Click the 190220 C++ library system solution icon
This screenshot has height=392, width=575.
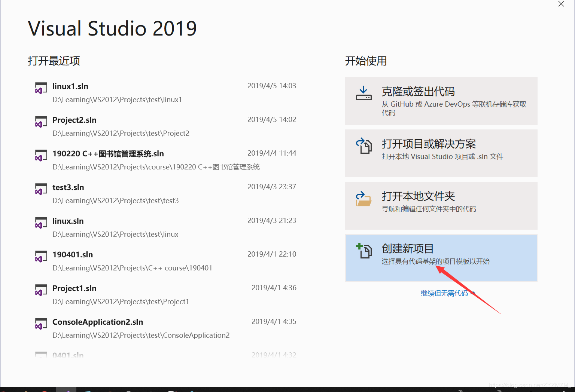click(41, 156)
